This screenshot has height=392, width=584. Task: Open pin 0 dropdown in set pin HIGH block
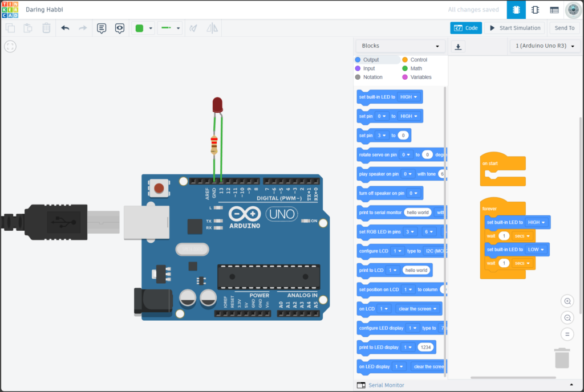(382, 116)
